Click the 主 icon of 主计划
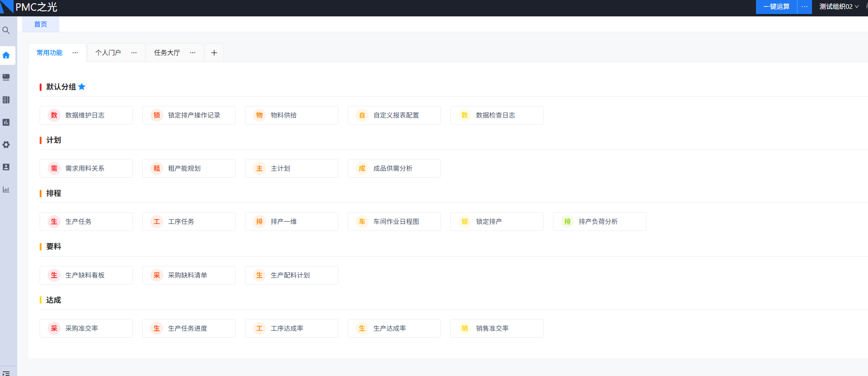868x376 pixels. pos(259,168)
